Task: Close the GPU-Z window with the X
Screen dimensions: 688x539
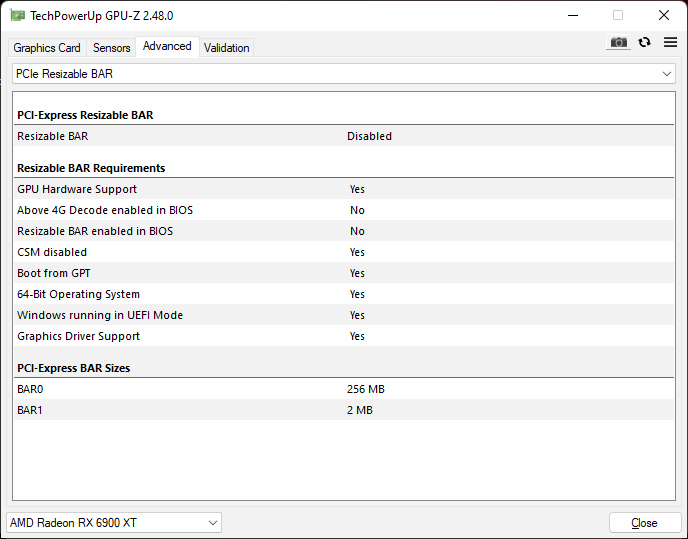Action: tap(663, 15)
